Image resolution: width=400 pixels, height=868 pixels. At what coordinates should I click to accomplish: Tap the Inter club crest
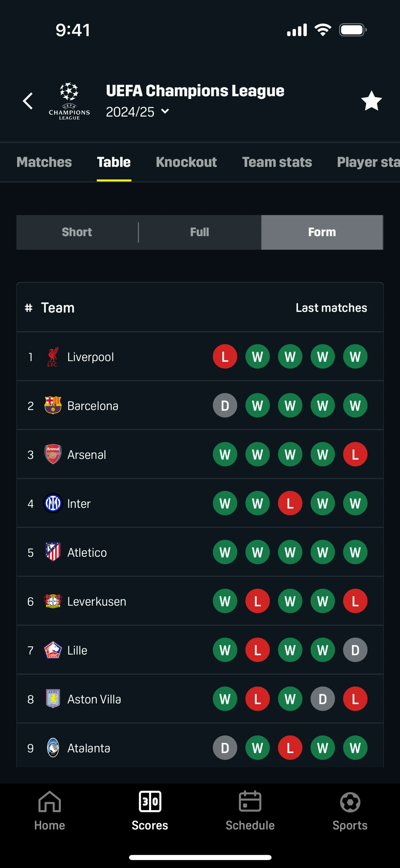(53, 503)
